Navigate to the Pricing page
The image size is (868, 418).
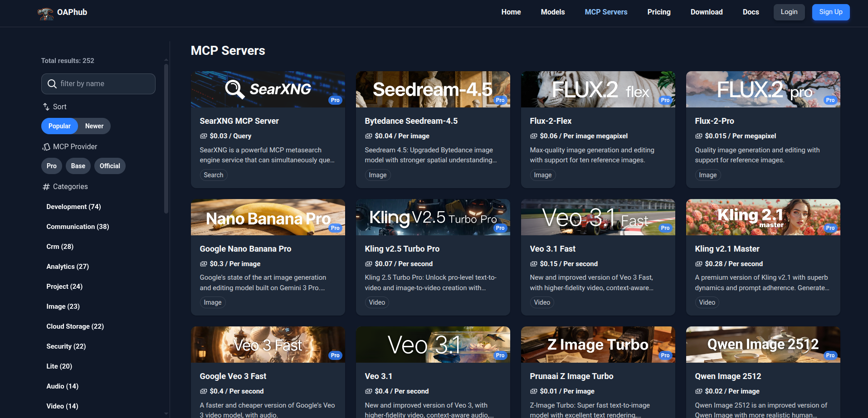pos(658,12)
